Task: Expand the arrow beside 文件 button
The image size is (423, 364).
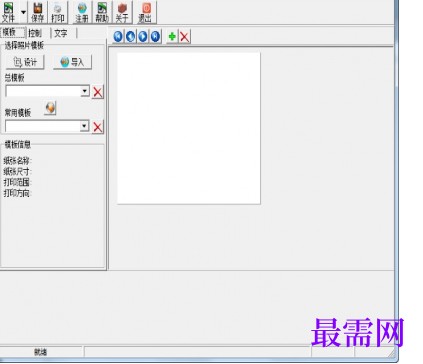Action: 23,12
